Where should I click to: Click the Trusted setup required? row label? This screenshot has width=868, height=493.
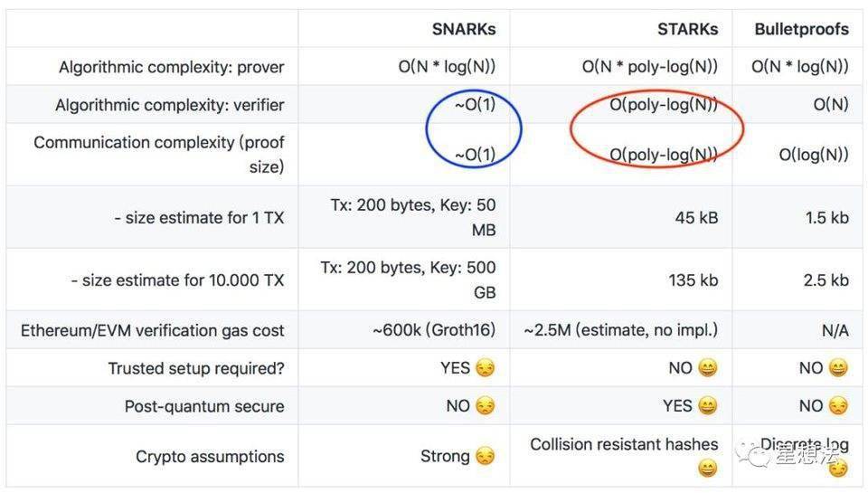click(x=195, y=368)
